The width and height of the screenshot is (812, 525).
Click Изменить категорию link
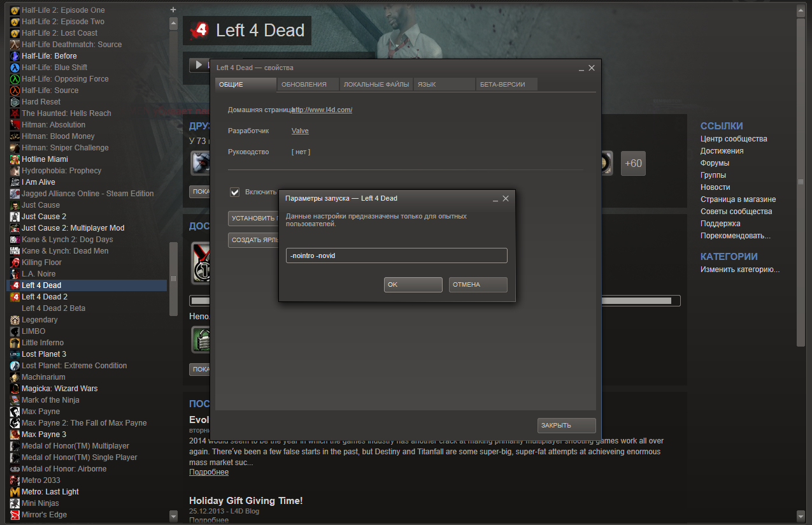[x=740, y=270]
